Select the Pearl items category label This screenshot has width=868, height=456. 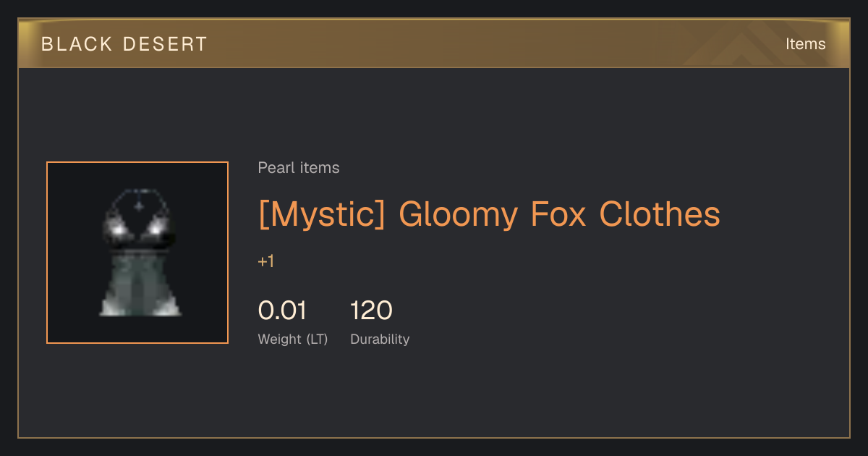click(299, 168)
